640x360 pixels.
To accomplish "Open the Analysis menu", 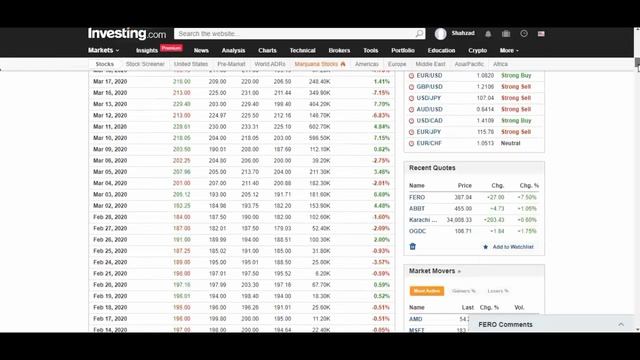I will tap(233, 51).
